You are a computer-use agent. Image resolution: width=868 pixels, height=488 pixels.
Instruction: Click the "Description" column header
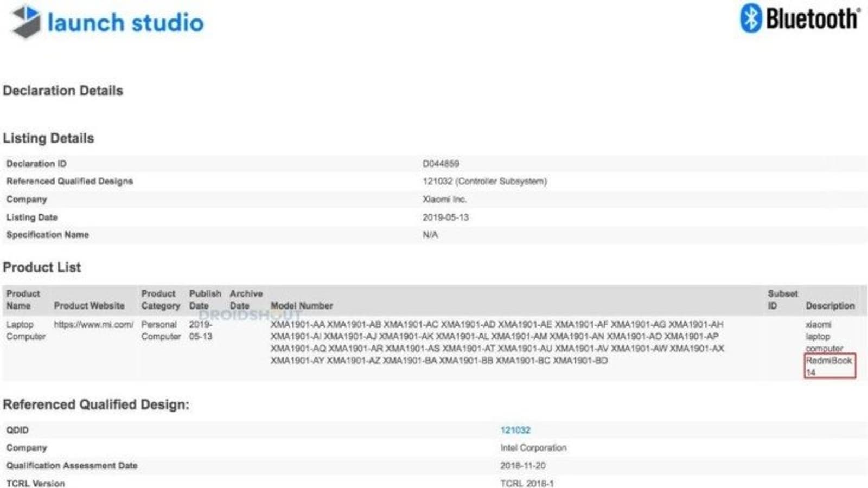click(x=830, y=306)
